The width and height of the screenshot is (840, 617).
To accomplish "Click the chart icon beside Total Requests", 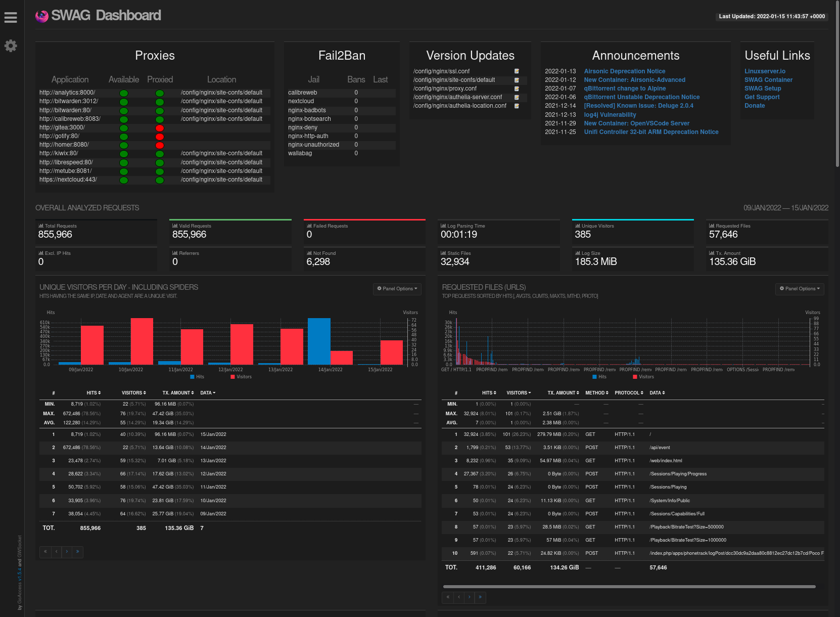I will point(41,226).
